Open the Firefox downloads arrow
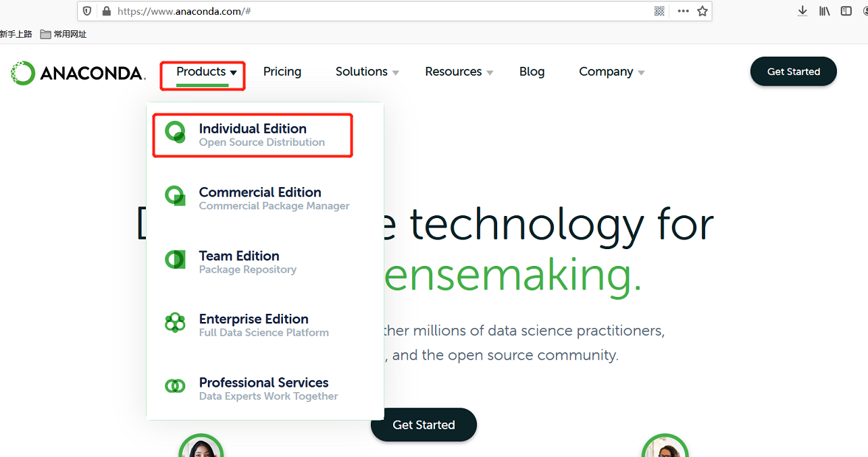This screenshot has height=457, width=868. point(802,11)
